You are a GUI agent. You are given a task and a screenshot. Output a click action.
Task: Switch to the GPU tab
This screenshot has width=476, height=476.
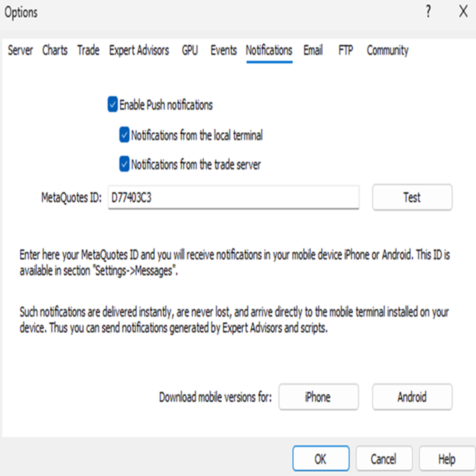point(190,50)
